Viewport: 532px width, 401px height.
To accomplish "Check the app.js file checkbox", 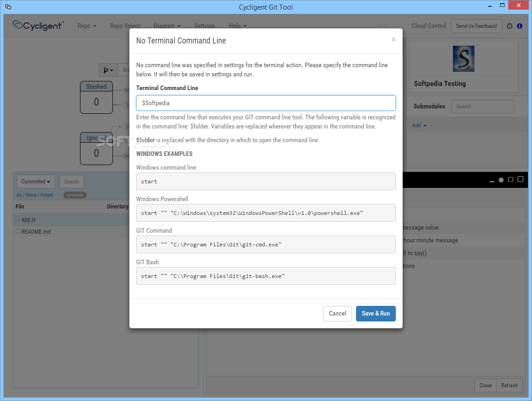I will pos(17,219).
